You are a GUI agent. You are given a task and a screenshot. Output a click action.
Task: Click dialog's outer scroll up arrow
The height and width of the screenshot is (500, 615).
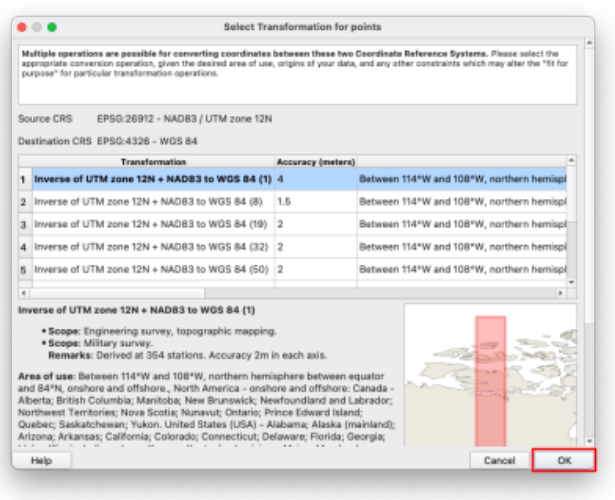[x=589, y=43]
